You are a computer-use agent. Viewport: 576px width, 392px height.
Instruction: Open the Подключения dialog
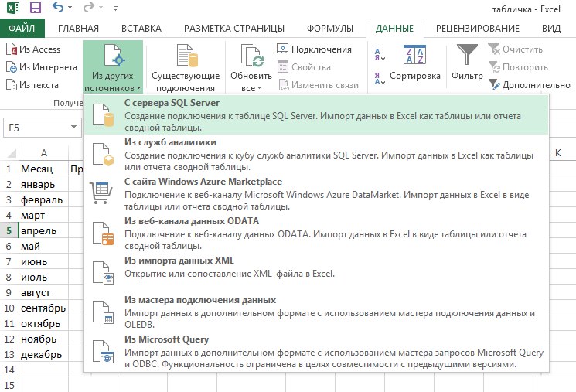pos(314,49)
